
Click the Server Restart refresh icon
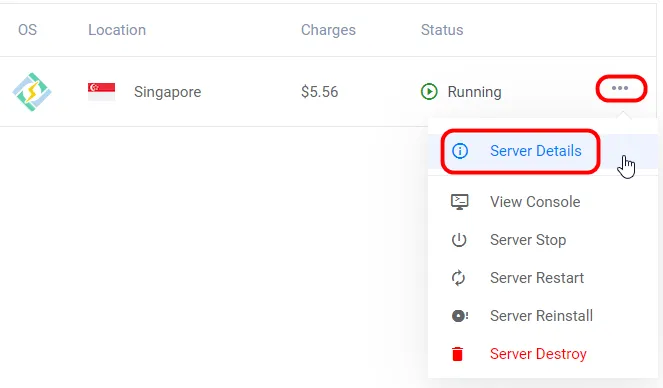click(458, 278)
